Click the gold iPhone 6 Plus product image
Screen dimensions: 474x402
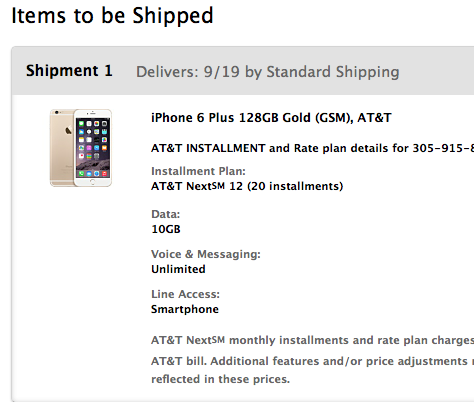[81, 148]
